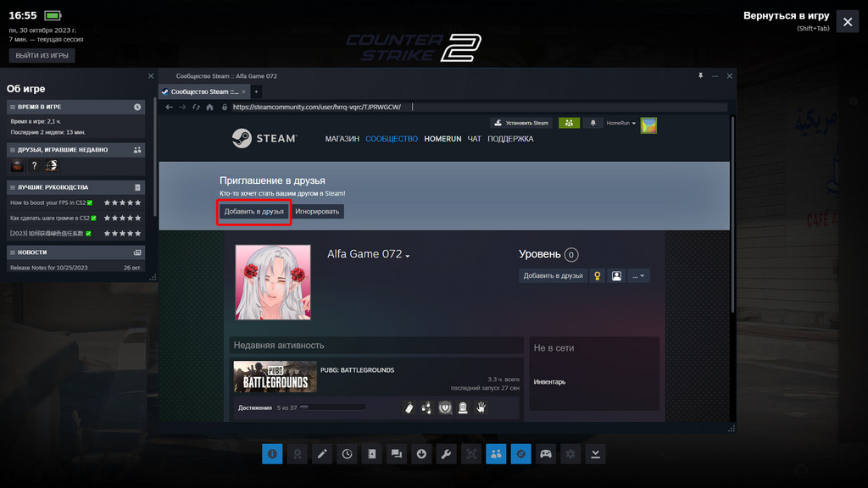Open the Alfa Game 072 name dropdown arrow
This screenshot has height=488, width=868.
[408, 257]
